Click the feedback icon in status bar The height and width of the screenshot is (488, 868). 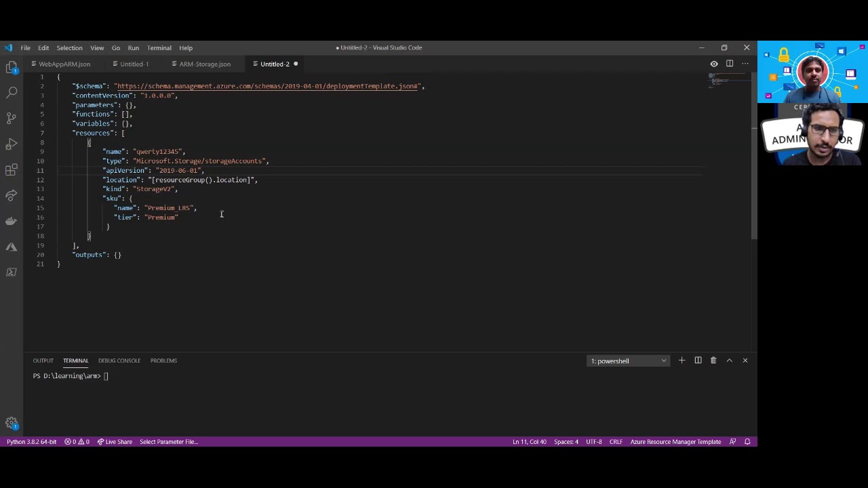(732, 442)
